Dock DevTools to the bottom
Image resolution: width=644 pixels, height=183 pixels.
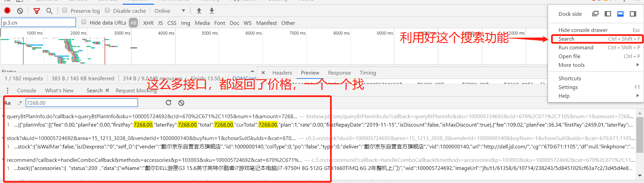coord(621,14)
